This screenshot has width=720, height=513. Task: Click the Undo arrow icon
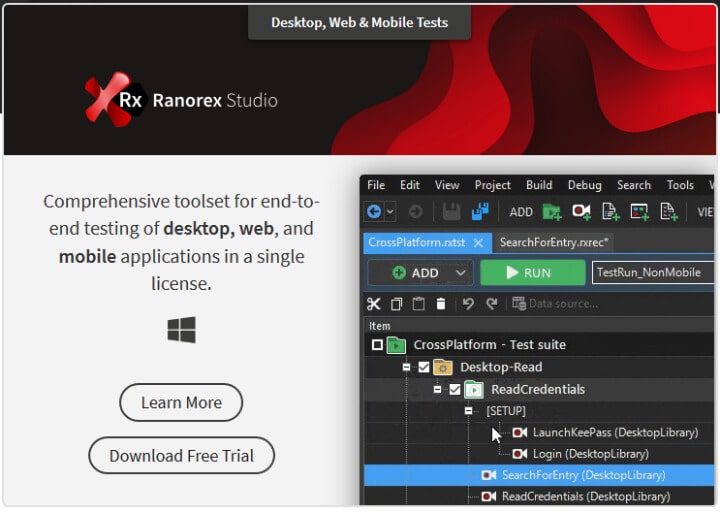tap(468, 304)
